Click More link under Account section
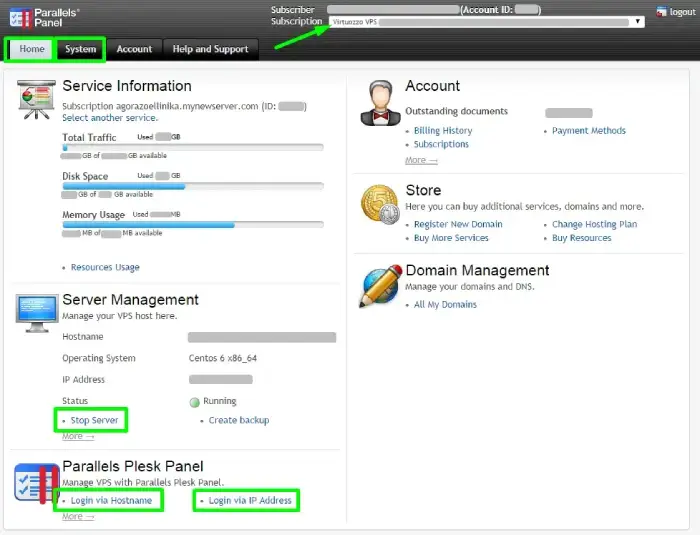Image resolution: width=700 pixels, height=535 pixels. pos(421,160)
